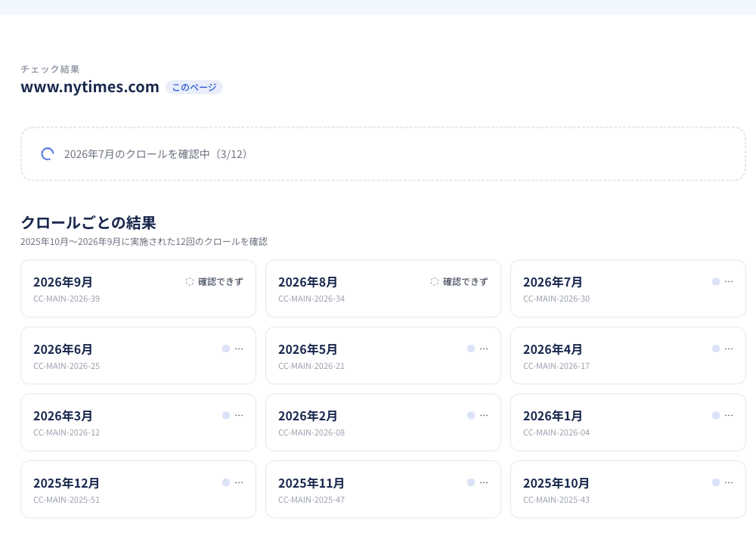Click CC-MAIN-2026-25 crawl ID text

(67, 366)
